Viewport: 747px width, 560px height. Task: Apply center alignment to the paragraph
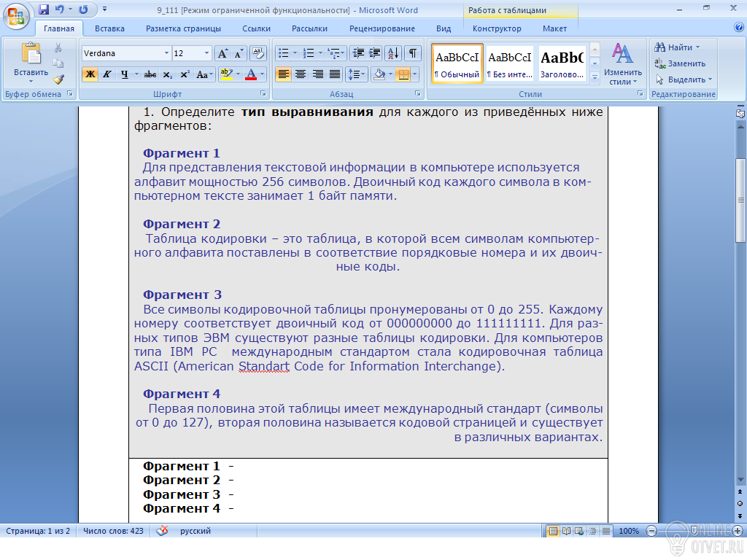pos(301,74)
